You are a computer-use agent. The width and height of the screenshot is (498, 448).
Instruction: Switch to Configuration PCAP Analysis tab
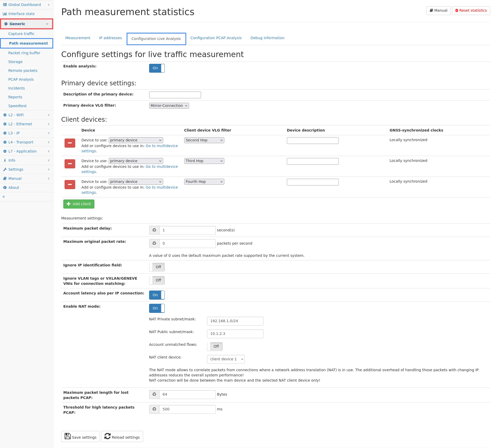pos(216,38)
